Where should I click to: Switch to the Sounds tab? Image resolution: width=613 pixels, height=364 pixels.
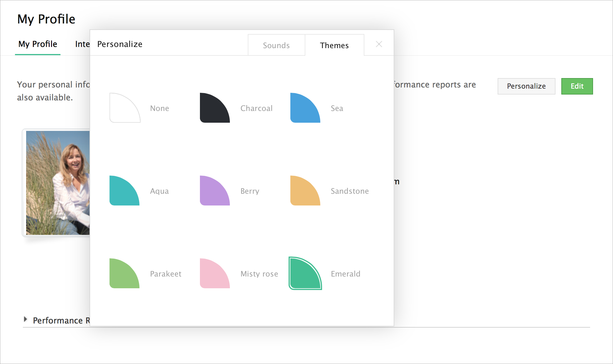point(276,45)
